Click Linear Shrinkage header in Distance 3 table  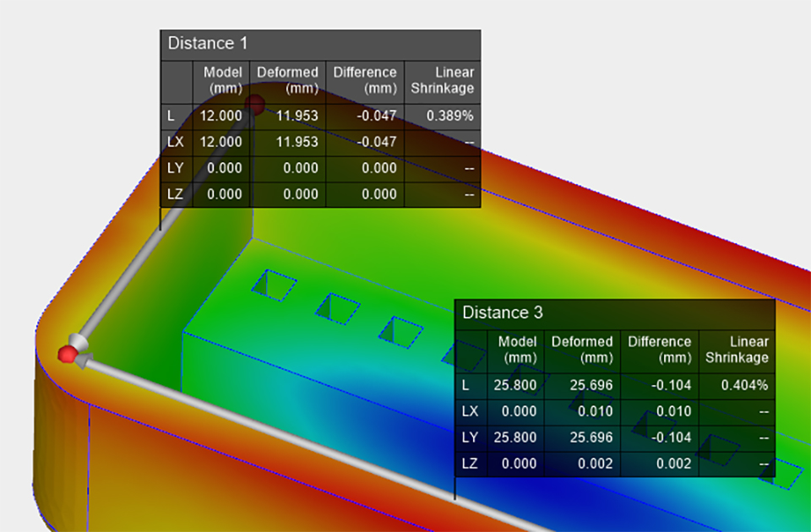click(x=737, y=350)
